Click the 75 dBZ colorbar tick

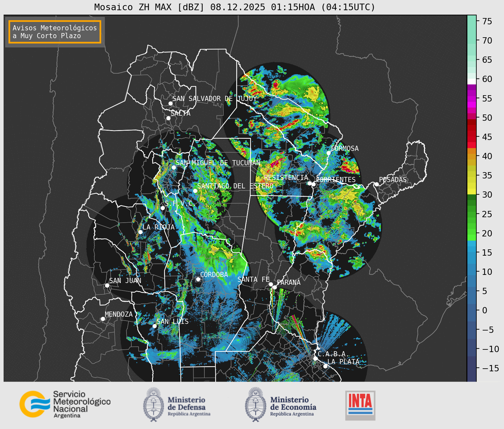point(487,21)
